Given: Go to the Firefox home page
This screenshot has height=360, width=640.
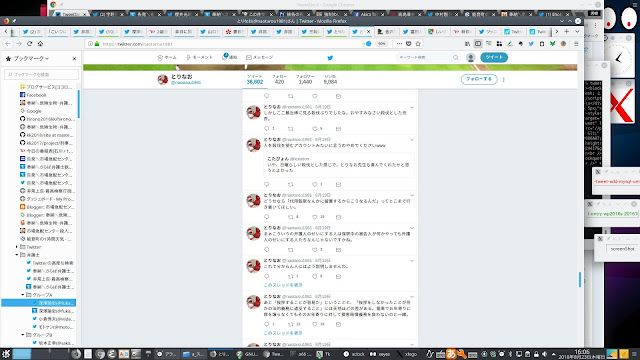Looking at the screenshot, I should (x=40, y=44).
